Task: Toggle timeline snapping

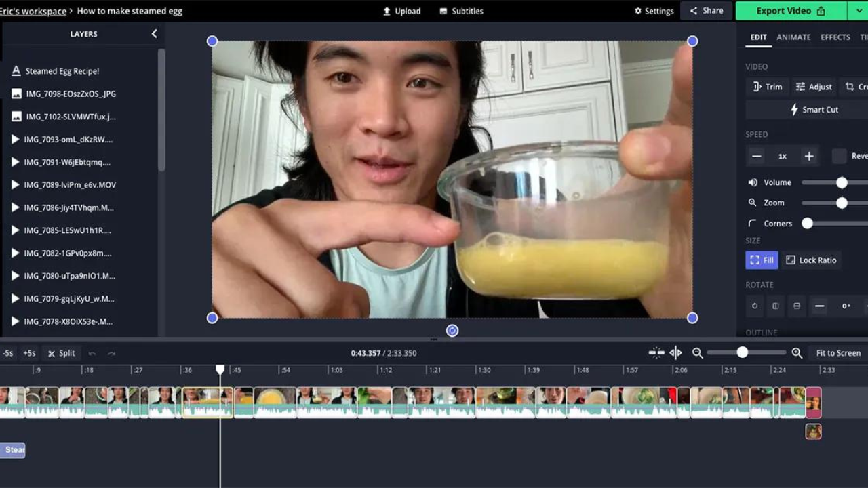Action: click(x=655, y=352)
